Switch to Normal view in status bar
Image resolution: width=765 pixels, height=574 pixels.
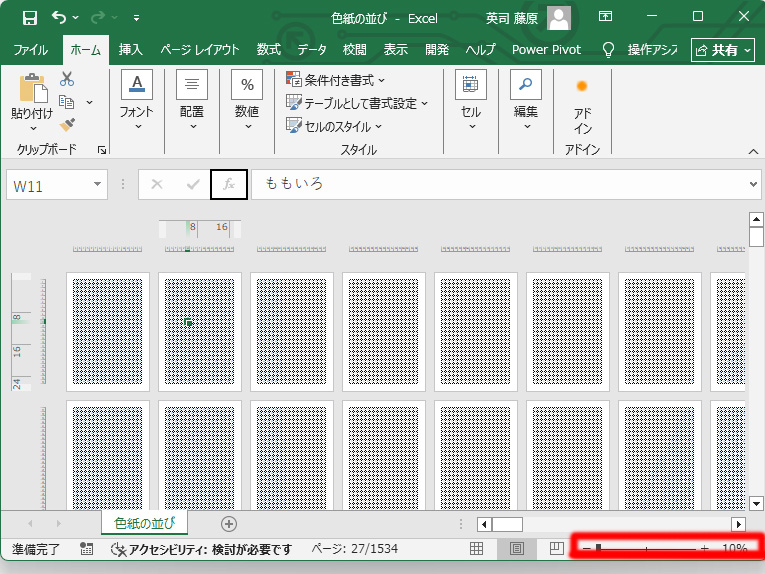(477, 549)
